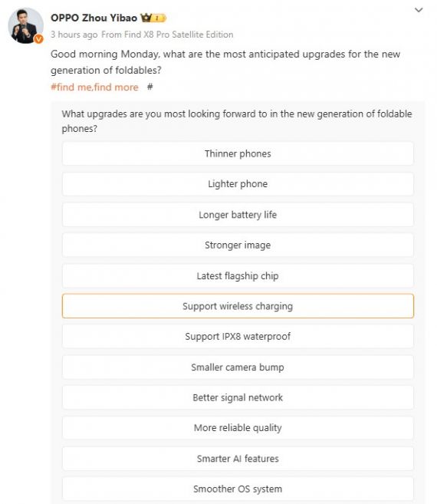This screenshot has width=437, height=504.
Task: Vote for Support IPX8 waterproof
Action: 238,337
